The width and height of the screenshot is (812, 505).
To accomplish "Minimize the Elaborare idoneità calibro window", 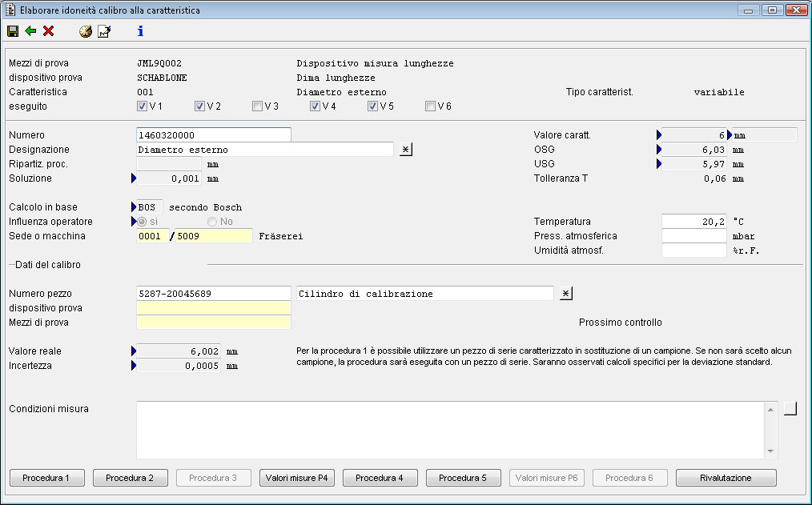I will click(748, 10).
